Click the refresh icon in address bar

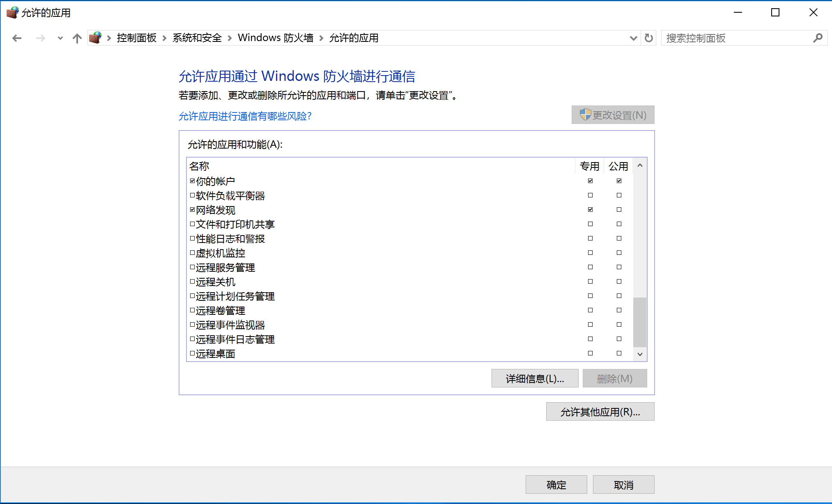(648, 38)
